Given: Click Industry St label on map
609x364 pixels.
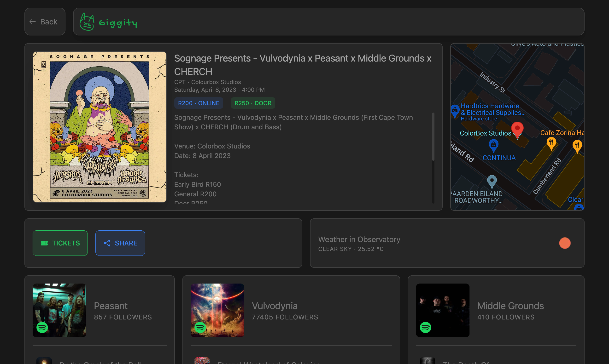Looking at the screenshot, I should [x=492, y=82].
